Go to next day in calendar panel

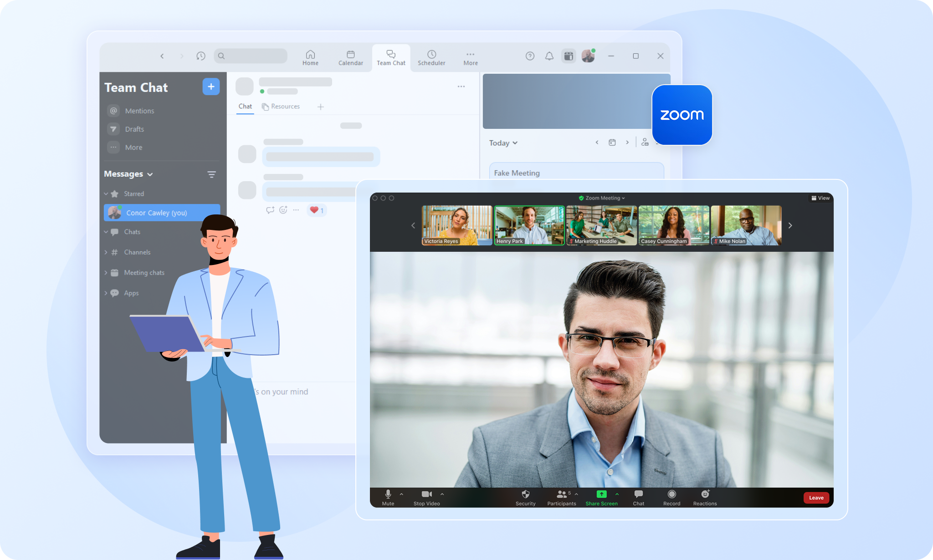click(627, 143)
